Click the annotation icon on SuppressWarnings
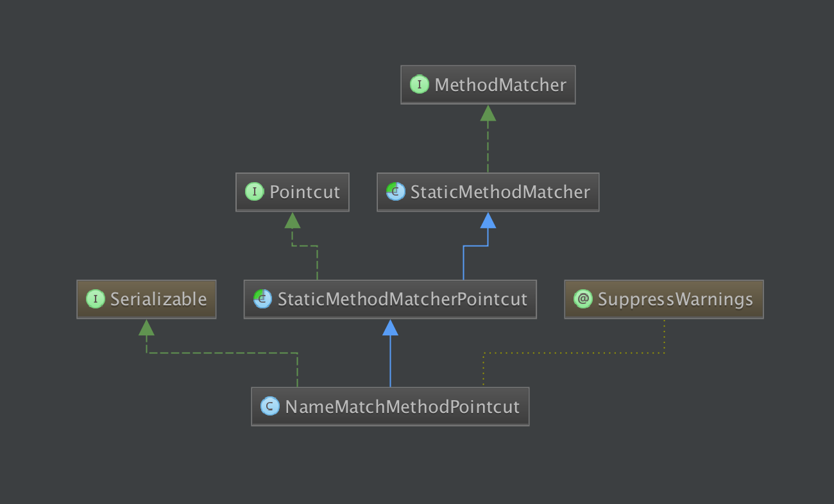This screenshot has height=504, width=834. coord(583,299)
